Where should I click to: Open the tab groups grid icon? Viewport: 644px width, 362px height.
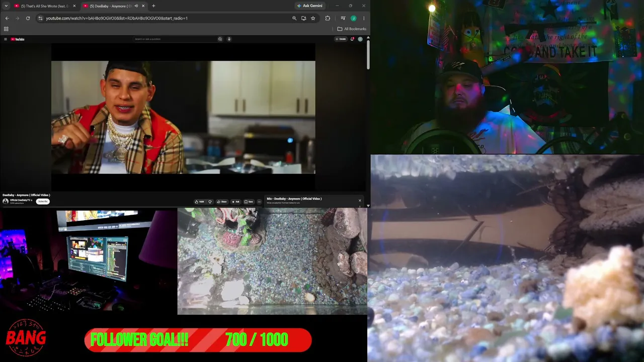(x=6, y=29)
